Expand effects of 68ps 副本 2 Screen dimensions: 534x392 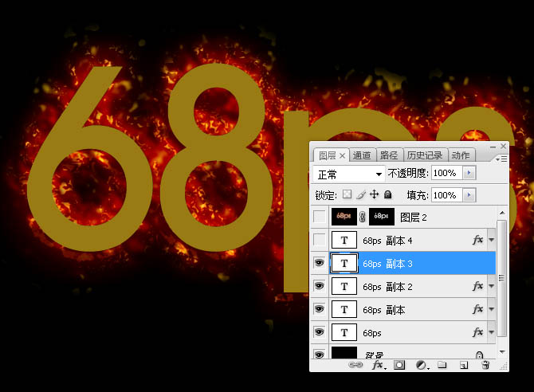click(x=492, y=286)
